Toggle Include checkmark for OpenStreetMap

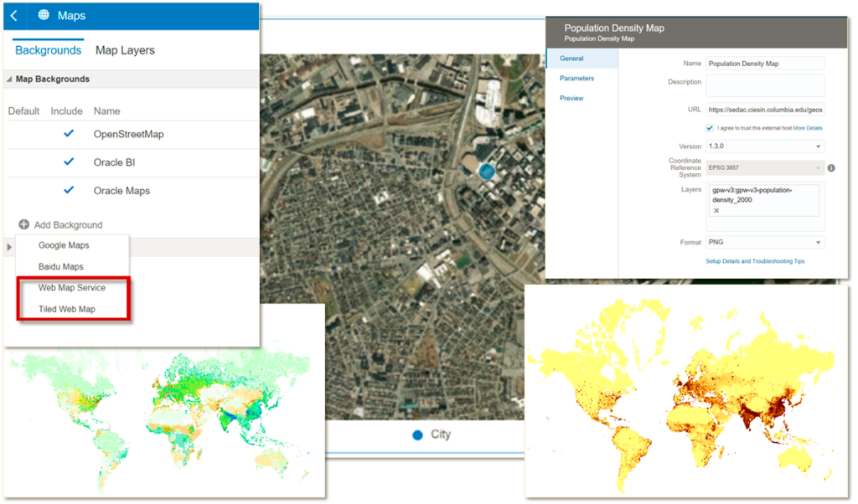point(69,133)
